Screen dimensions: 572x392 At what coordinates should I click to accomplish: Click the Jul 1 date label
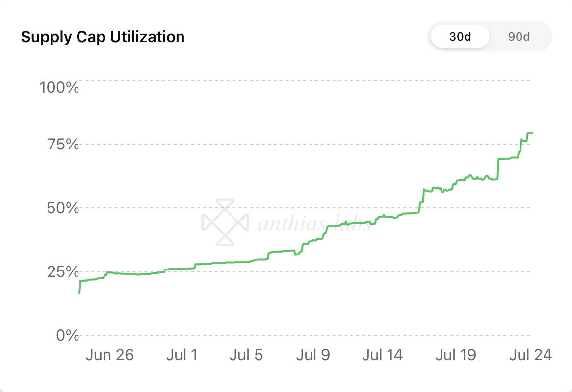(182, 355)
